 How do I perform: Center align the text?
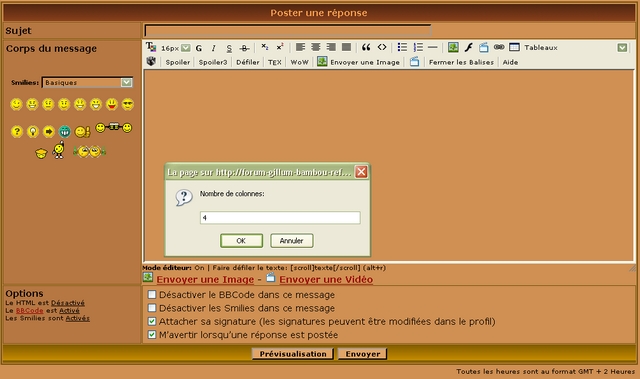[x=316, y=47]
